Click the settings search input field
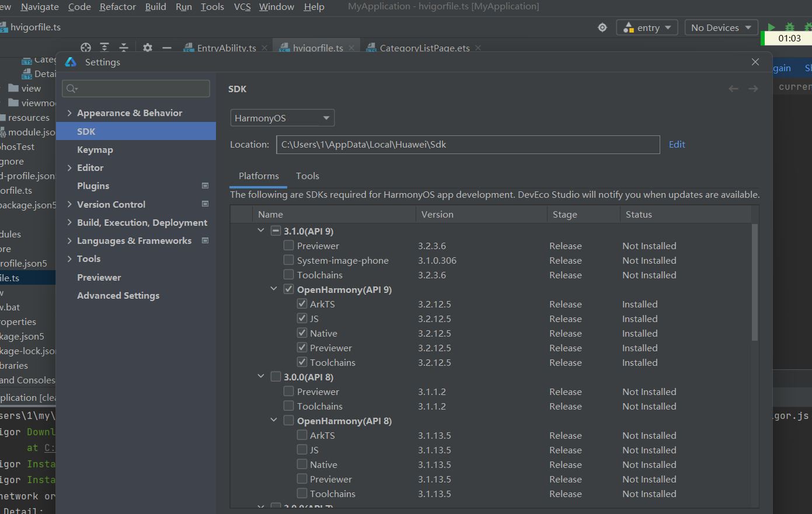 tap(136, 89)
